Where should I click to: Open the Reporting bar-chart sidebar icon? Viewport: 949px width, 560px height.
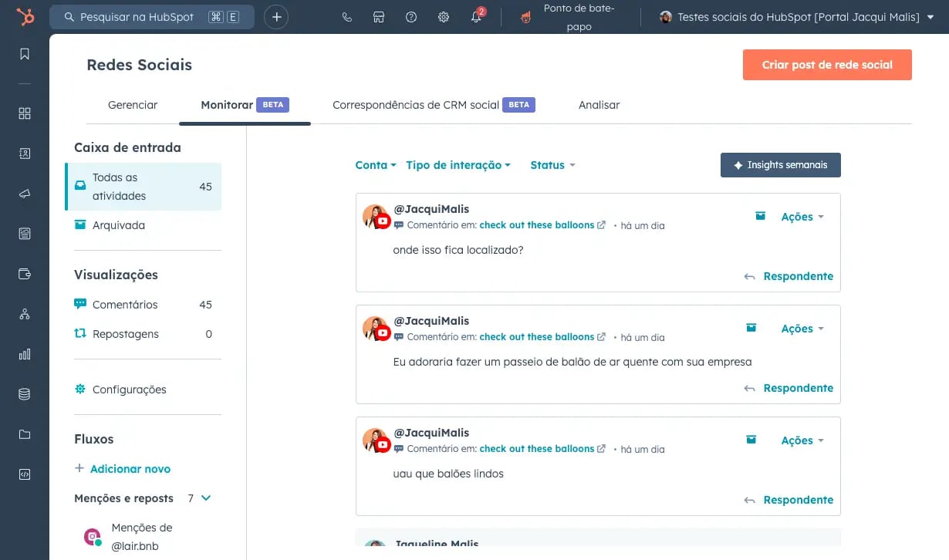(24, 354)
